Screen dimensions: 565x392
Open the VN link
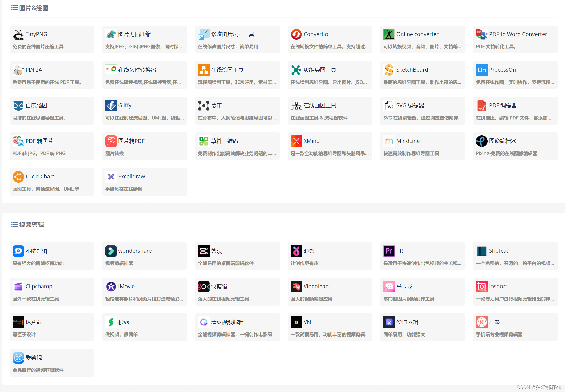pyautogui.click(x=307, y=322)
